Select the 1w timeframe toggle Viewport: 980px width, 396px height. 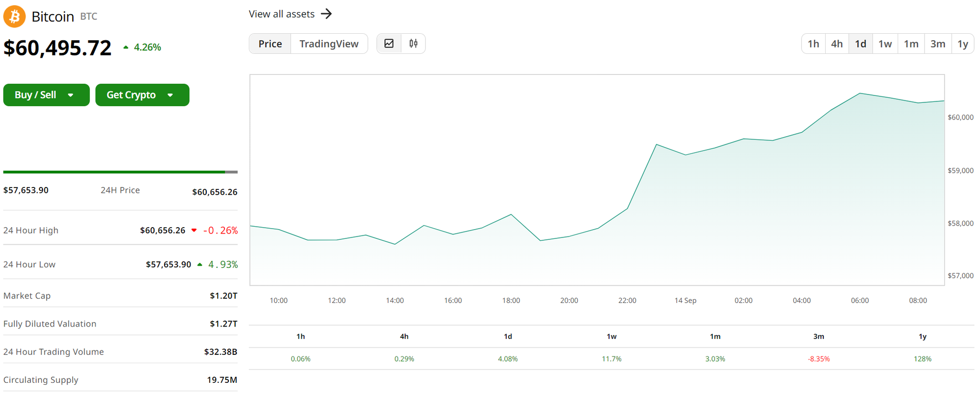pos(885,44)
